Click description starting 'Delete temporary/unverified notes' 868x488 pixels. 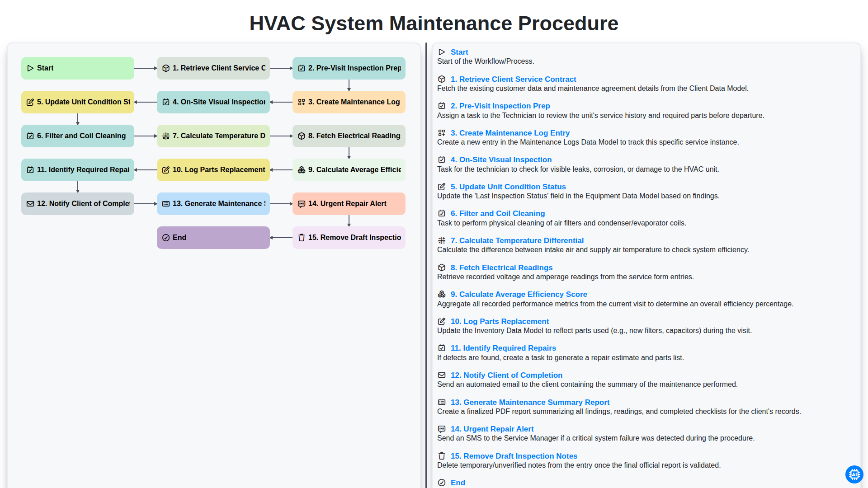pos(579,465)
